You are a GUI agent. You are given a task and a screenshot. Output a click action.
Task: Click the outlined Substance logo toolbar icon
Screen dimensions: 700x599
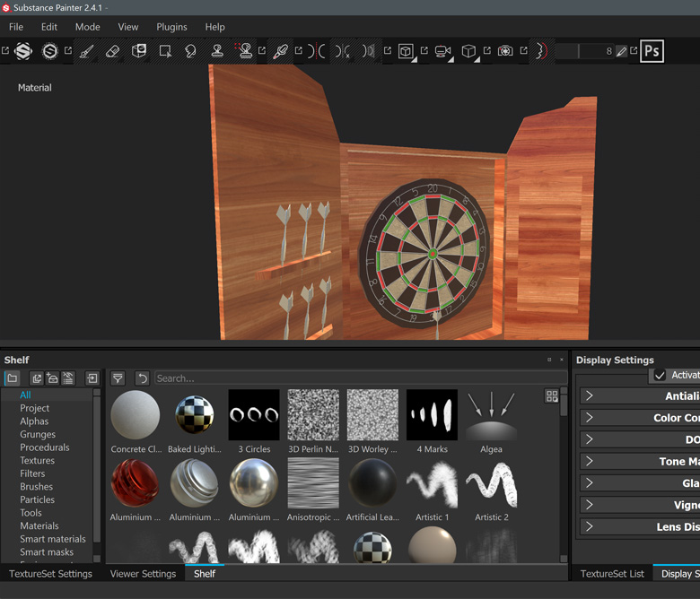coord(49,51)
